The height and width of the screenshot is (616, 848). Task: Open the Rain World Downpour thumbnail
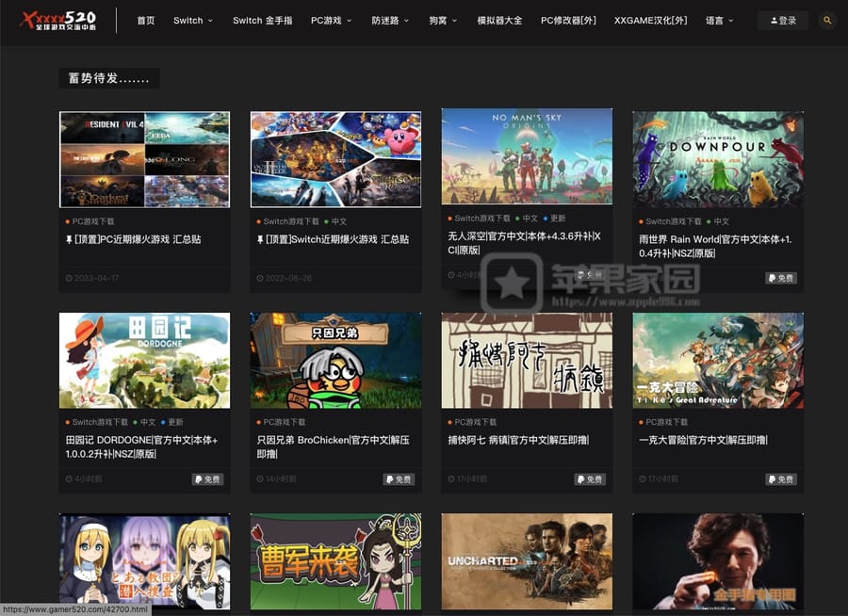pyautogui.click(x=718, y=159)
